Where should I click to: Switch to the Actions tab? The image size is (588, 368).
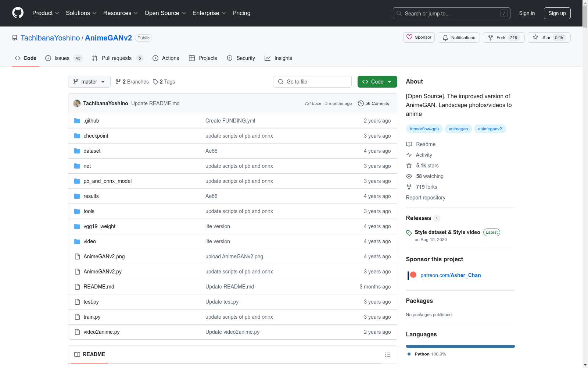tap(166, 58)
